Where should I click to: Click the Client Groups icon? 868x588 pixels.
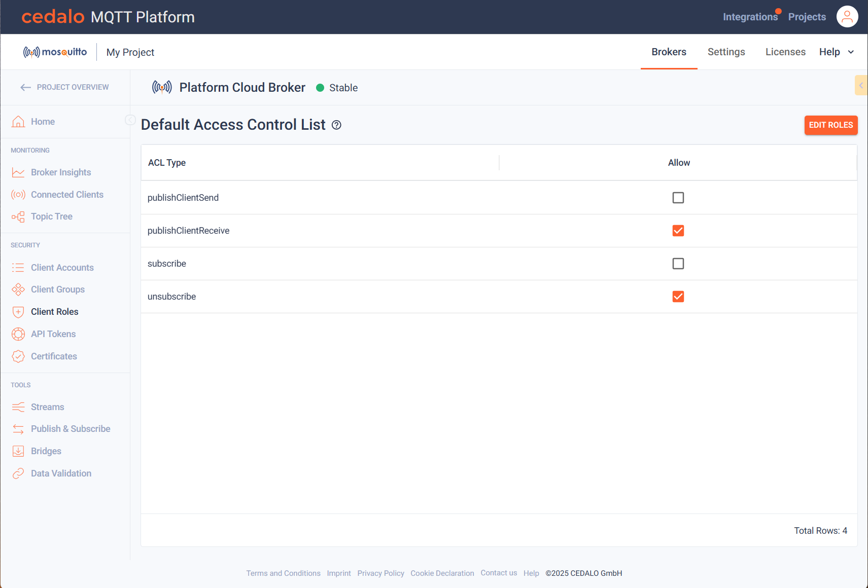coord(18,289)
